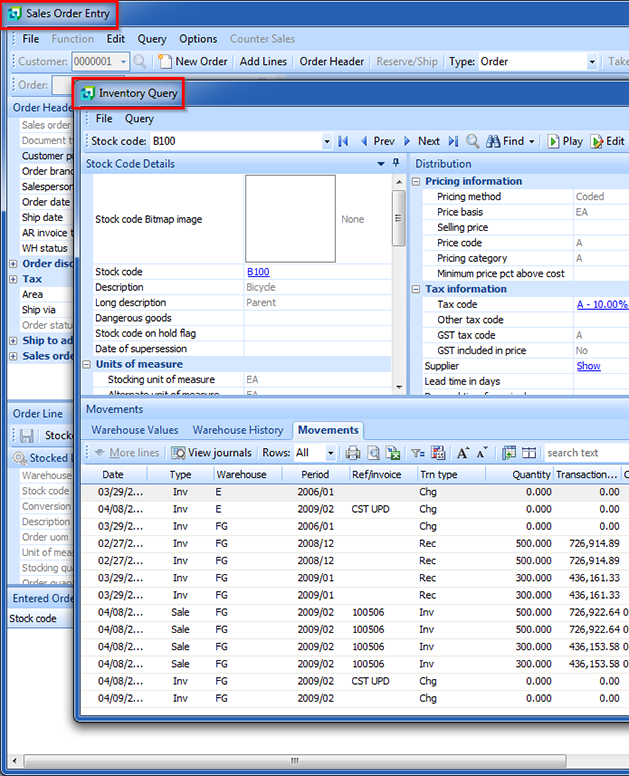Click the Supplier Show link
629x776 pixels.
click(588, 366)
